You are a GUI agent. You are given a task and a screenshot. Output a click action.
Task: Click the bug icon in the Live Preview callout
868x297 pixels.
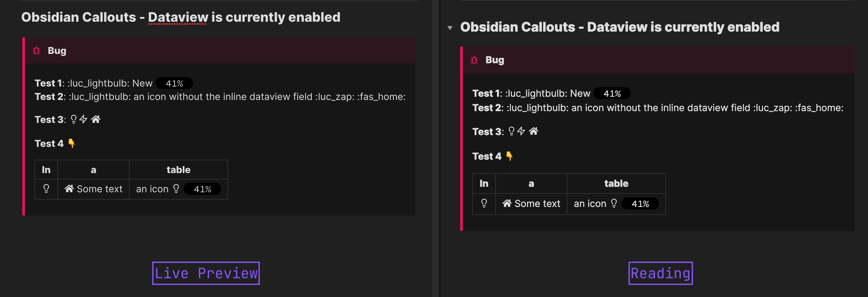click(x=36, y=50)
